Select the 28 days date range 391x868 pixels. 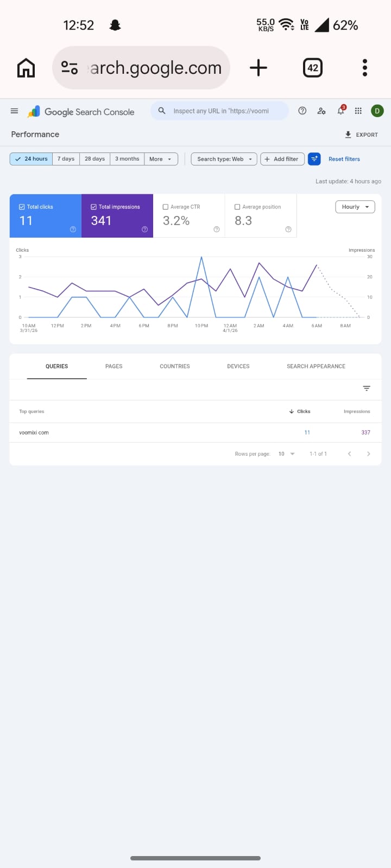(94, 159)
